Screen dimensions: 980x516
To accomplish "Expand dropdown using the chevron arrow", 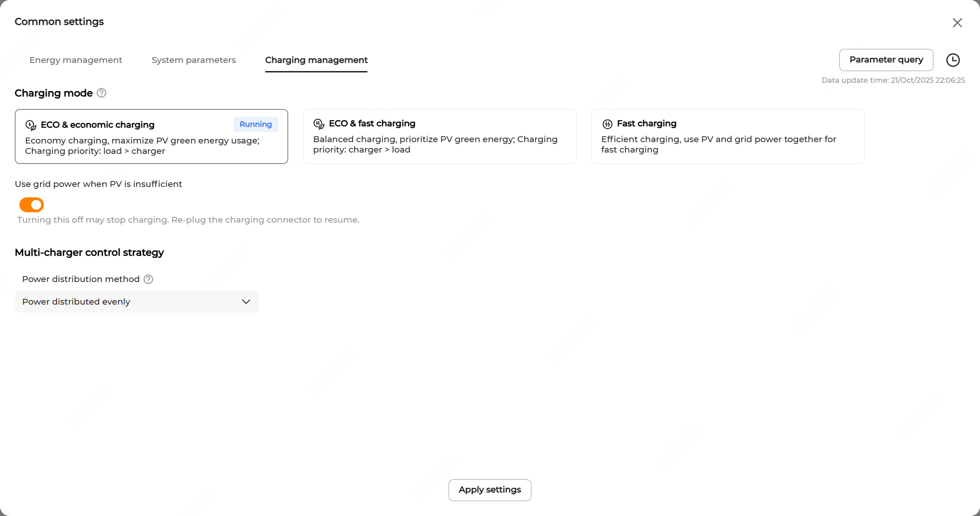I will 246,302.
